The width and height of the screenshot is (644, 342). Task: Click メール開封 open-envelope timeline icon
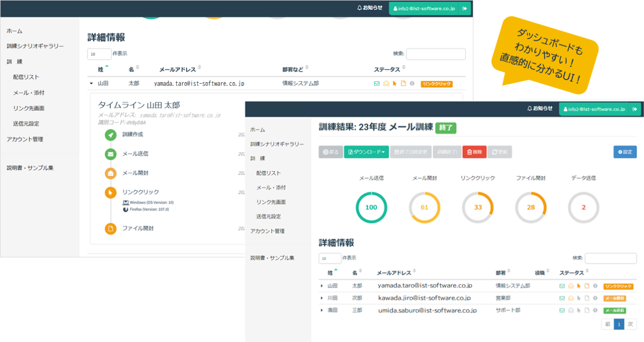tap(110, 173)
